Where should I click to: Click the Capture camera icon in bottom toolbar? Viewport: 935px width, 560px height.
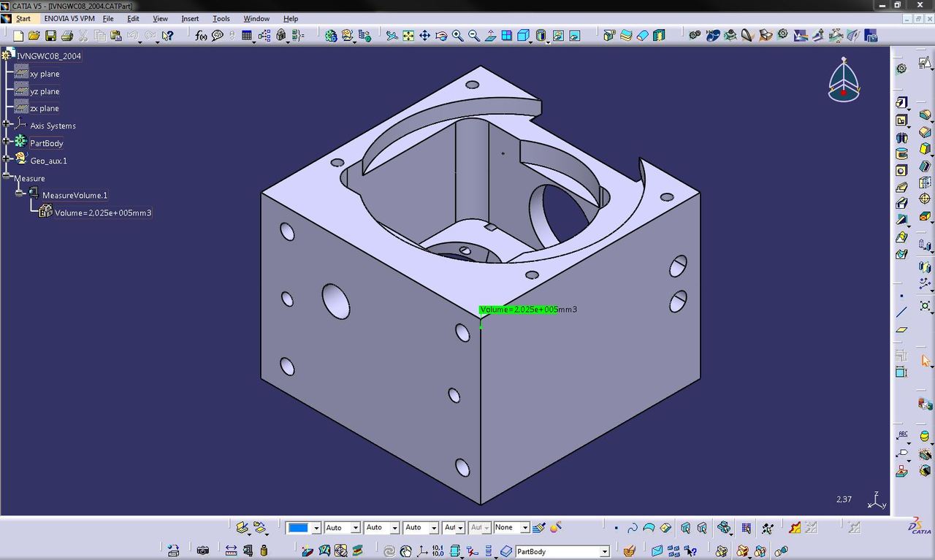(202, 551)
